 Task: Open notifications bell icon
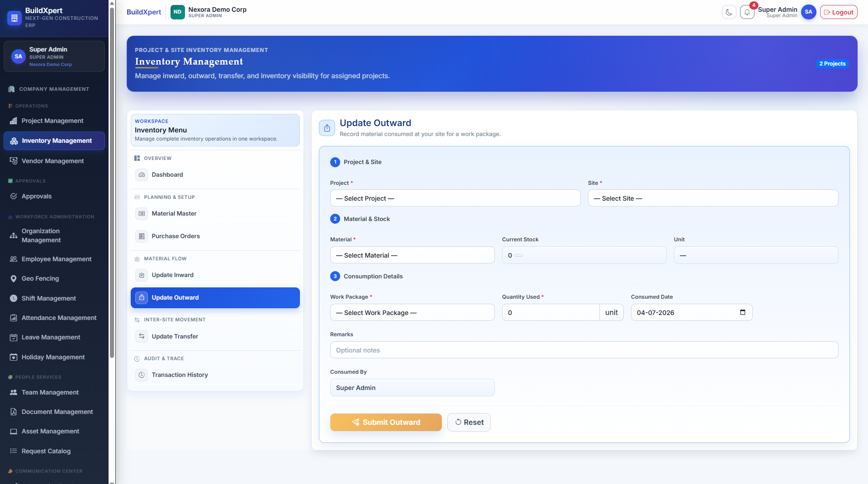click(x=747, y=12)
